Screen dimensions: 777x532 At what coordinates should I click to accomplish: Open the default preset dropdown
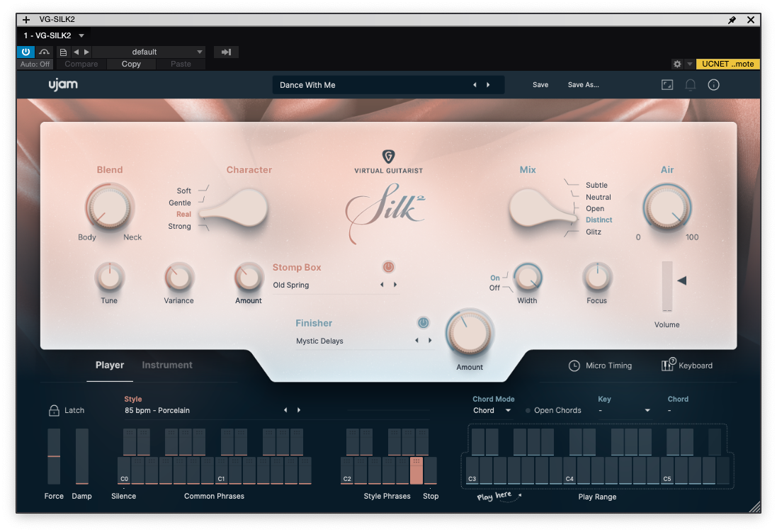(x=149, y=52)
